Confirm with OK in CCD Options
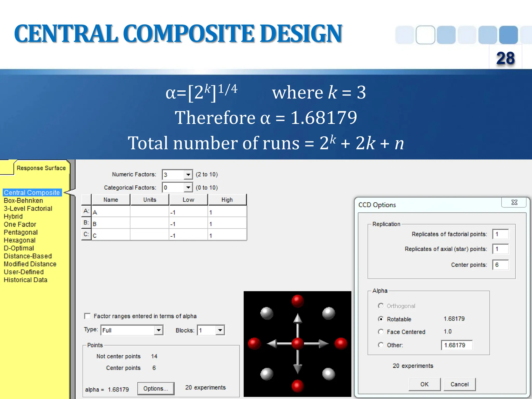This screenshot has height=399, width=532. pyautogui.click(x=424, y=384)
